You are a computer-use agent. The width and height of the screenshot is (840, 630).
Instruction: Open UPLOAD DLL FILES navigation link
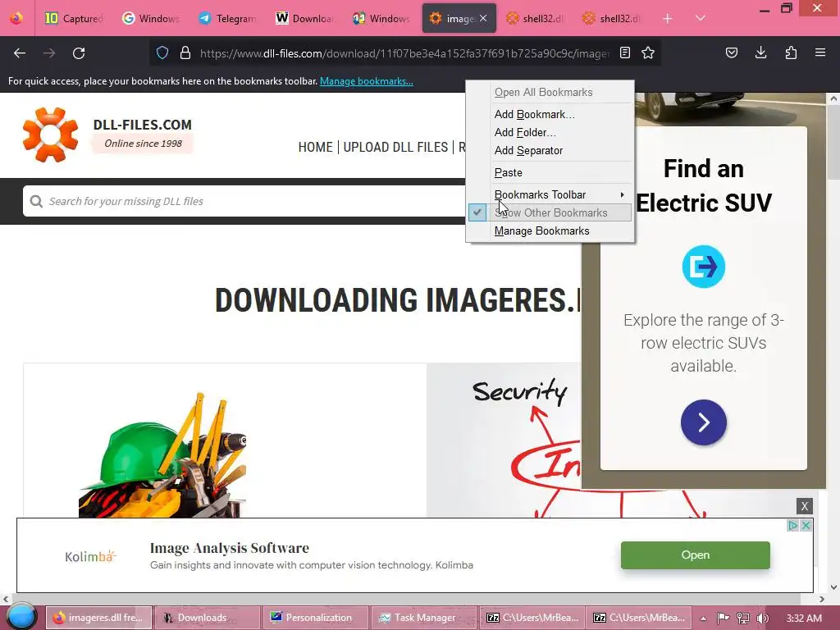tap(395, 147)
